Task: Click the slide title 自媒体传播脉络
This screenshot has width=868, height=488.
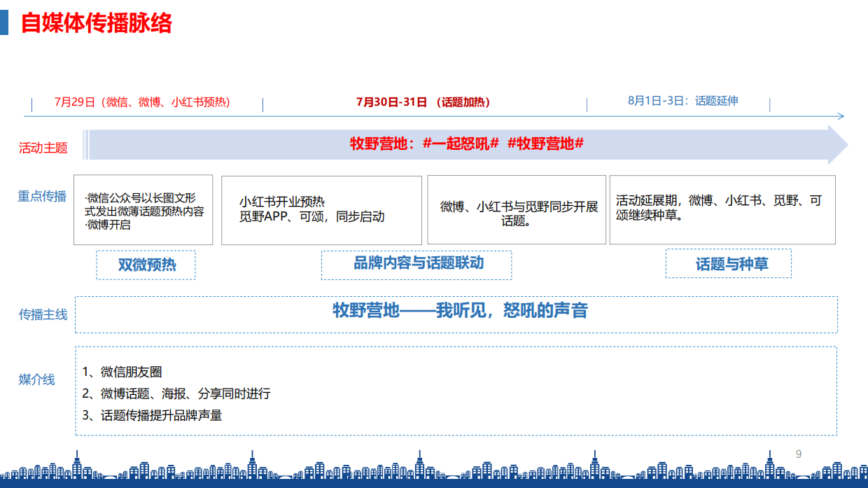Action: (x=97, y=23)
